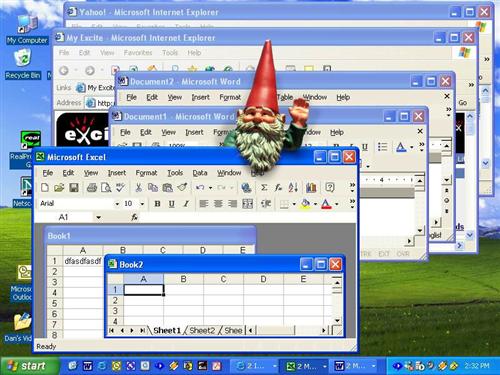The image size is (500, 375).
Task: Click the AutoSum sigma icon
Action: click(x=264, y=188)
